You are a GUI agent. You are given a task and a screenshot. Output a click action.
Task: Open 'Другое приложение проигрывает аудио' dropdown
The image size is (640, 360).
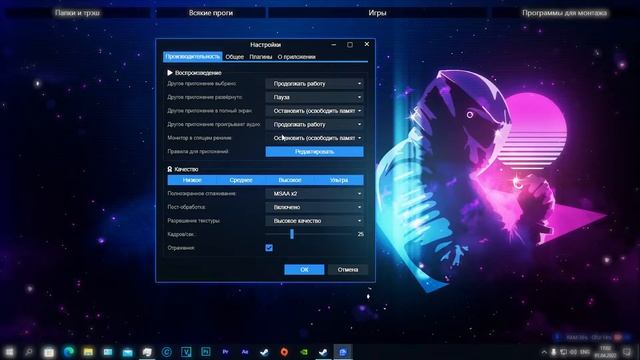[314, 124]
